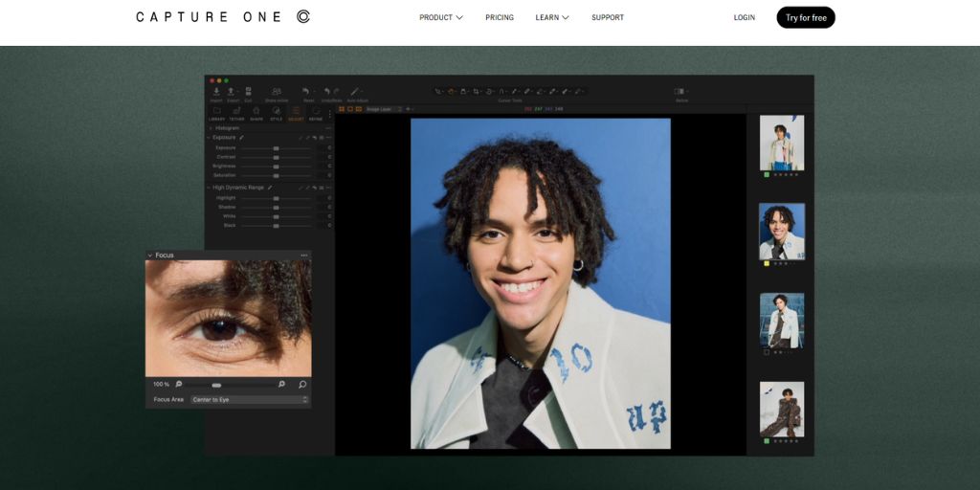The width and height of the screenshot is (980, 490).
Task: Click the Exposure slider handle
Action: (x=276, y=148)
